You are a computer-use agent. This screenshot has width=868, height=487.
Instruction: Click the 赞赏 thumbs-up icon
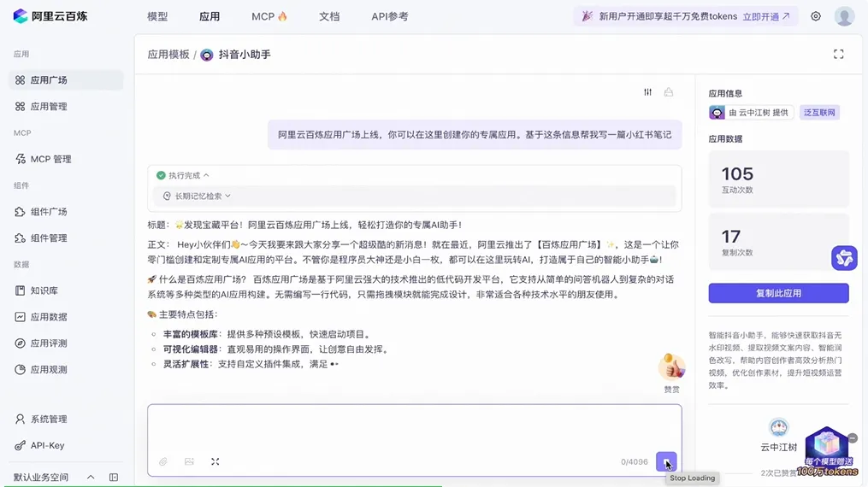(671, 368)
